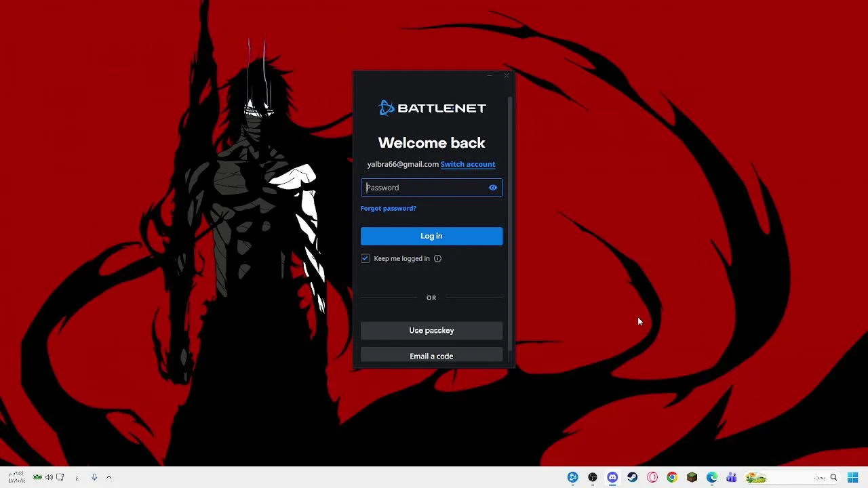Viewport: 868px width, 488px height.
Task: Open the Windows Start menu
Action: click(x=853, y=478)
